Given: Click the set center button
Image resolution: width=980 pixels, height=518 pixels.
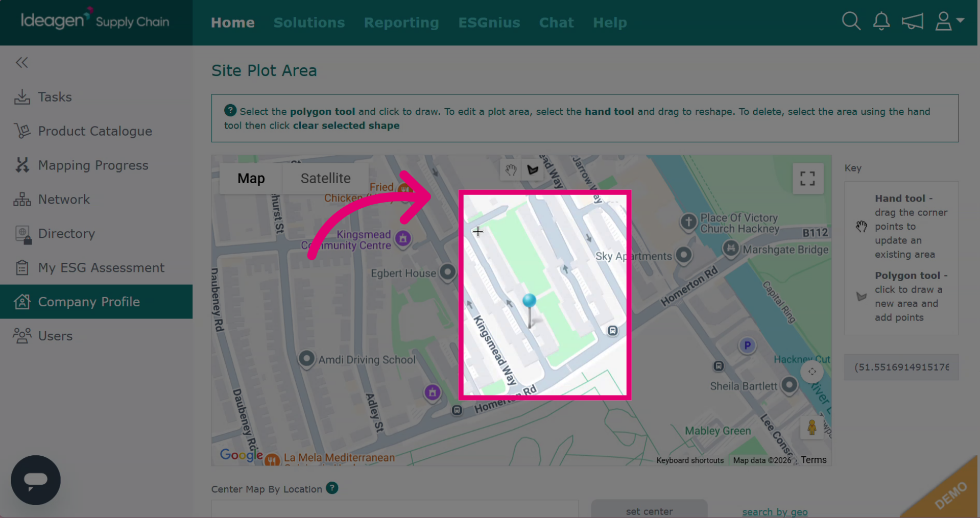Looking at the screenshot, I should [649, 510].
